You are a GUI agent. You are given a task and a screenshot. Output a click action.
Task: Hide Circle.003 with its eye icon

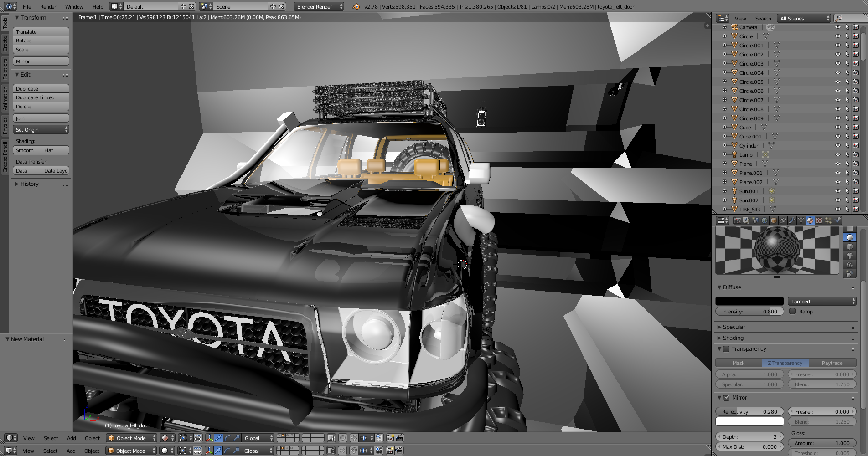(x=837, y=64)
